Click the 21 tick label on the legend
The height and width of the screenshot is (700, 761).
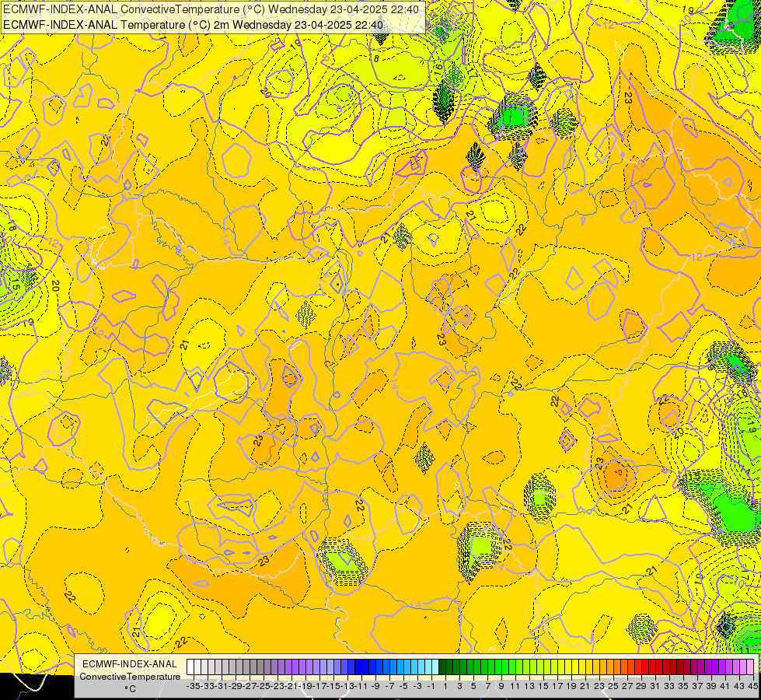click(x=586, y=687)
